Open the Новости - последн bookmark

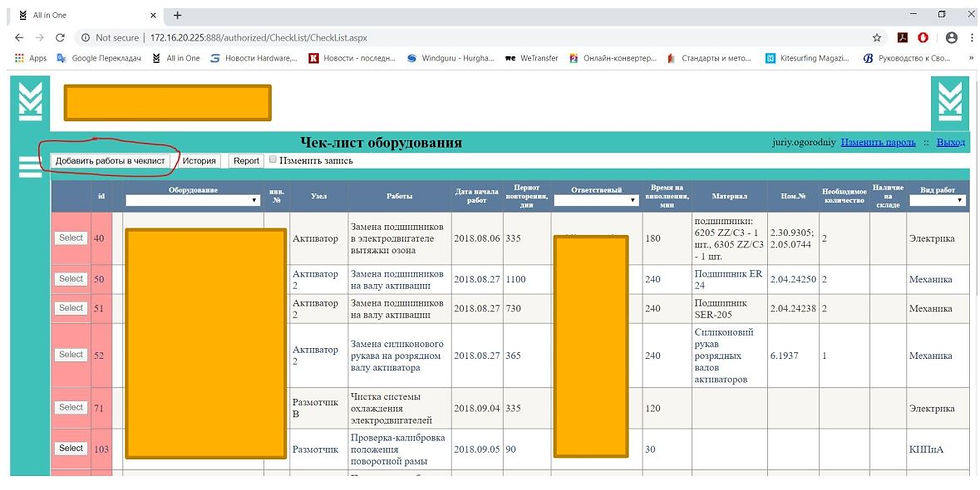(x=353, y=58)
